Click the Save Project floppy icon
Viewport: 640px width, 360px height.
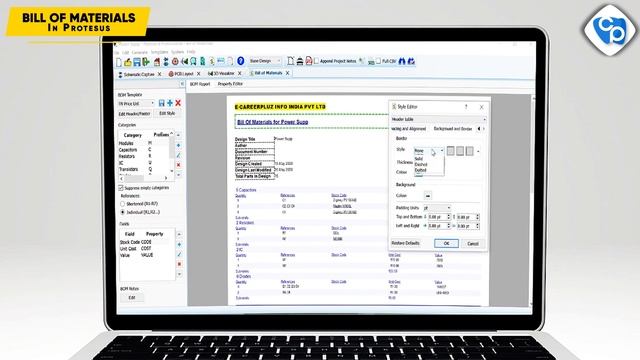[x=137, y=62]
